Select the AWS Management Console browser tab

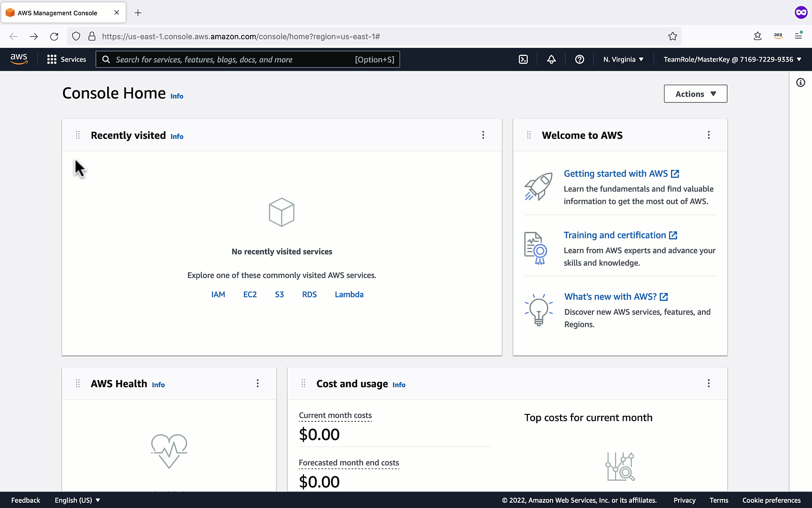63,13
